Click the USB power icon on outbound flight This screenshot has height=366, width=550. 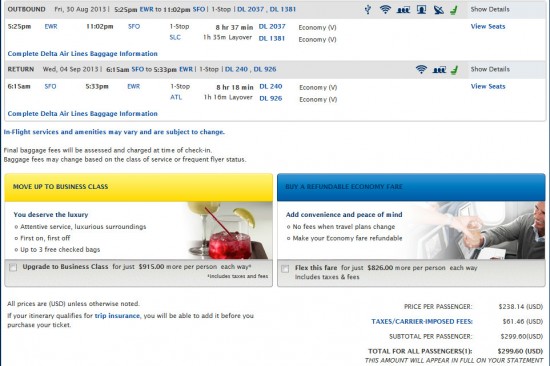coord(368,9)
